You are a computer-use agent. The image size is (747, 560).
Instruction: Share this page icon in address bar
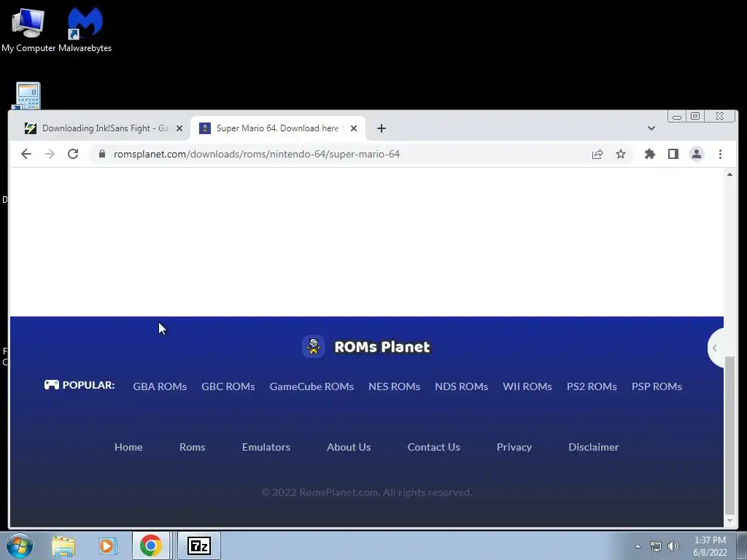click(597, 154)
